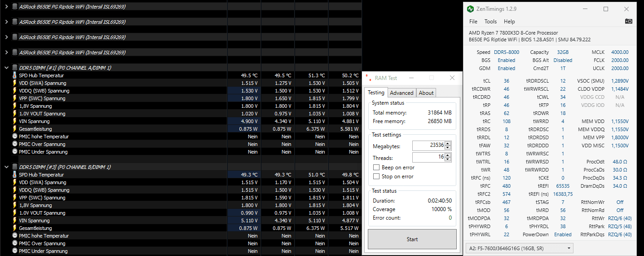Select the RttPark value RZQ/5 (48)
The image size is (644, 256).
(620, 226)
